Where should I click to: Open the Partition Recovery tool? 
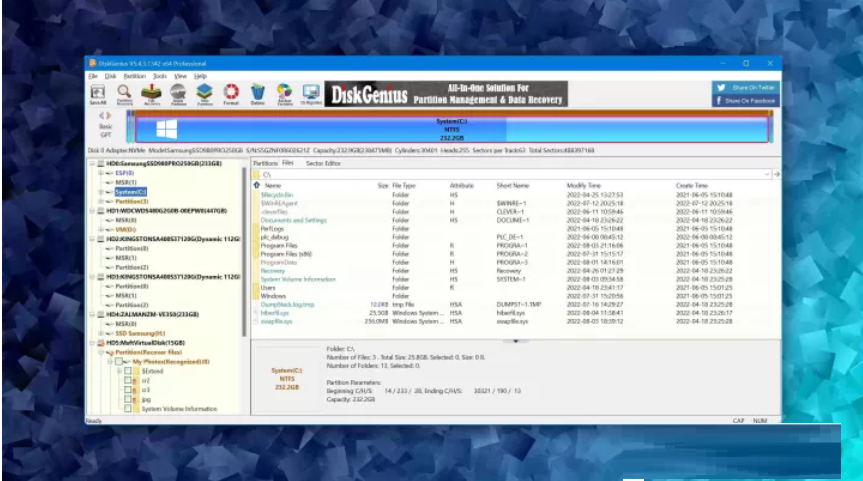pos(124,94)
